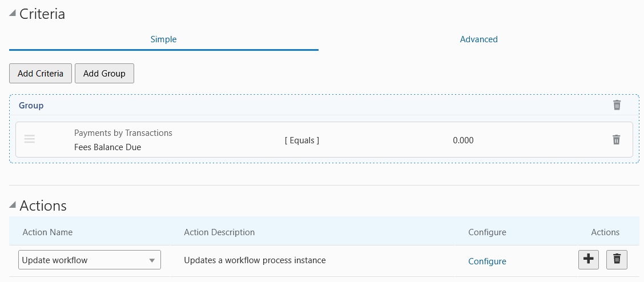The width and height of the screenshot is (644, 282).
Task: Click the Add Group button
Action: point(104,74)
